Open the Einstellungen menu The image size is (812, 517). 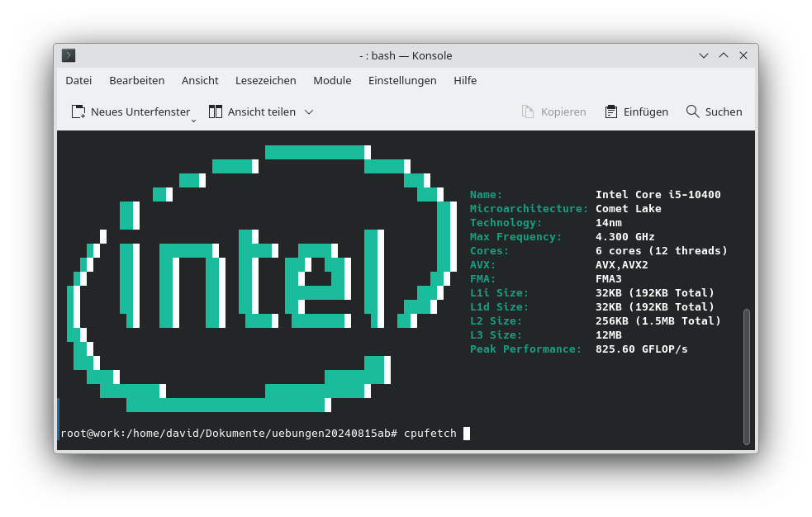[x=402, y=80]
